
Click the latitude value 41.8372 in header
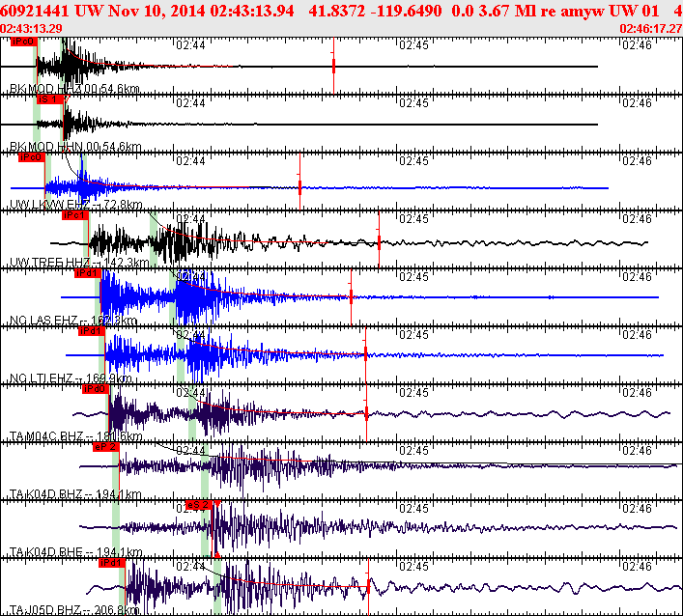[336, 11]
